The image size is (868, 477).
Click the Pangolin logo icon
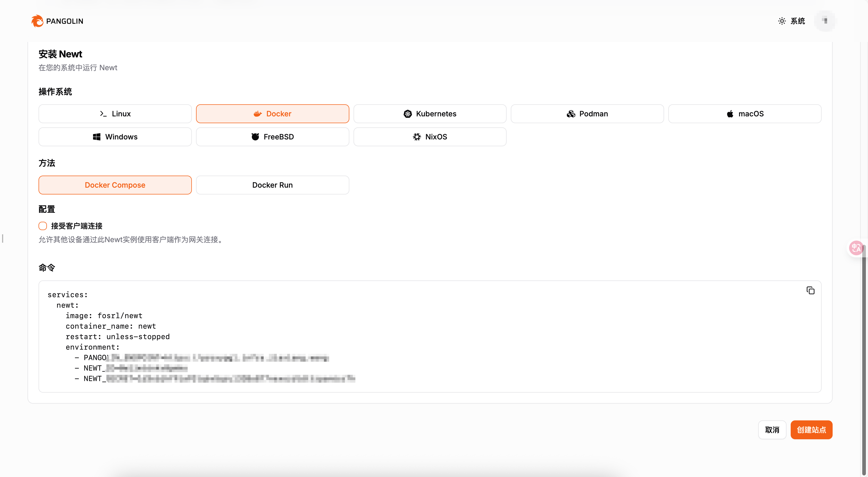click(x=37, y=21)
